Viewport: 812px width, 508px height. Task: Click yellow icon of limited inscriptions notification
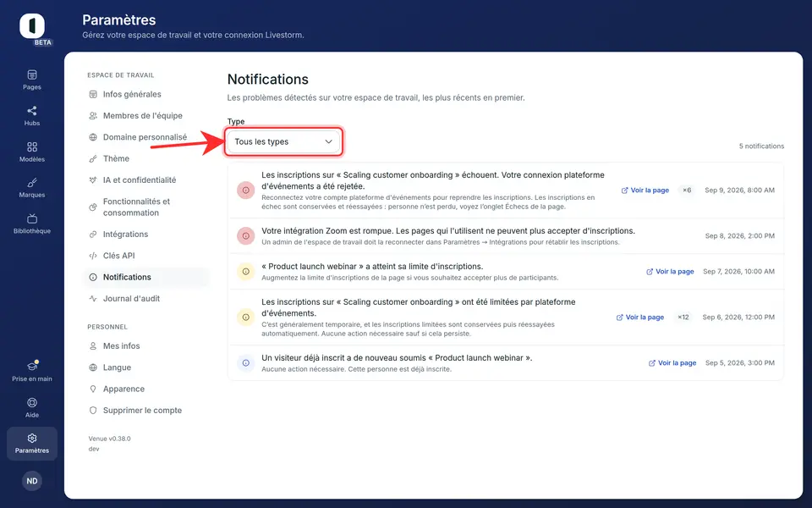(x=246, y=317)
